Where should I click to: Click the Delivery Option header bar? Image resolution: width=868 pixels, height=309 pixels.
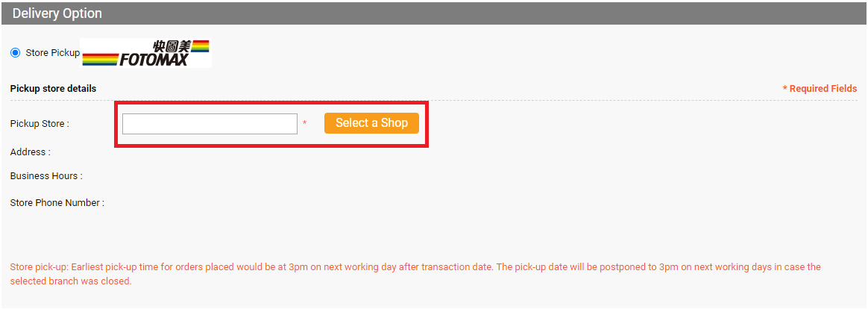(x=434, y=13)
